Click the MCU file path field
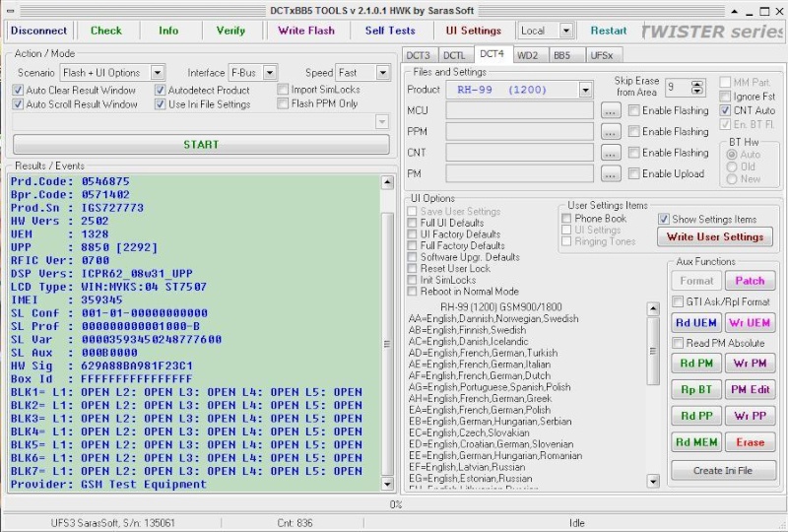Image resolution: width=788 pixels, height=532 pixels. click(519, 110)
